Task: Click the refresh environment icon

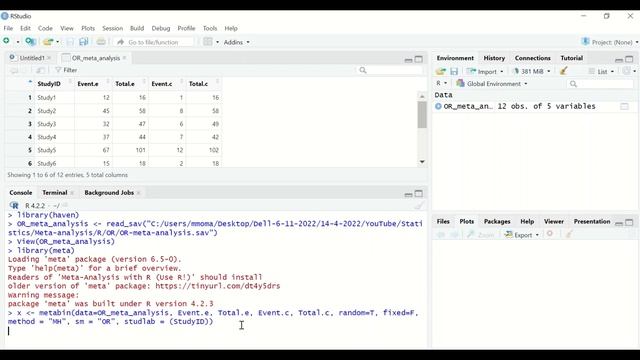Action: pos(627,71)
